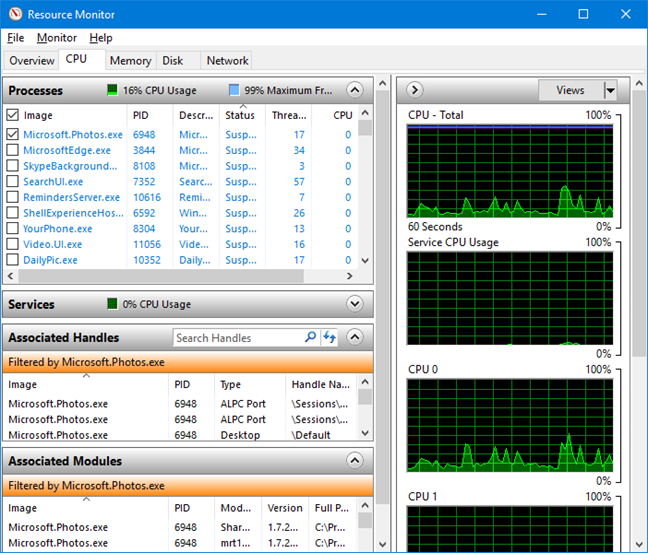648x553 pixels.
Task: Toggle the select-all Image header checkbox
Action: click(12, 115)
